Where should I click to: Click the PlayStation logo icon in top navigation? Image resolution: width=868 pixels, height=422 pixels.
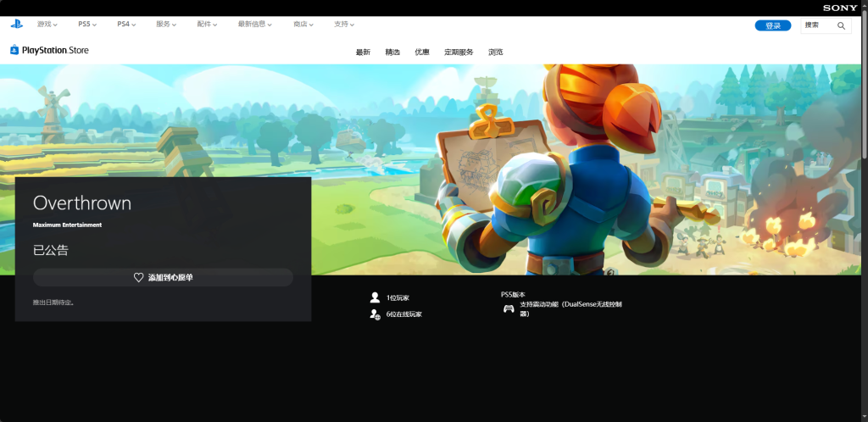[x=17, y=25]
